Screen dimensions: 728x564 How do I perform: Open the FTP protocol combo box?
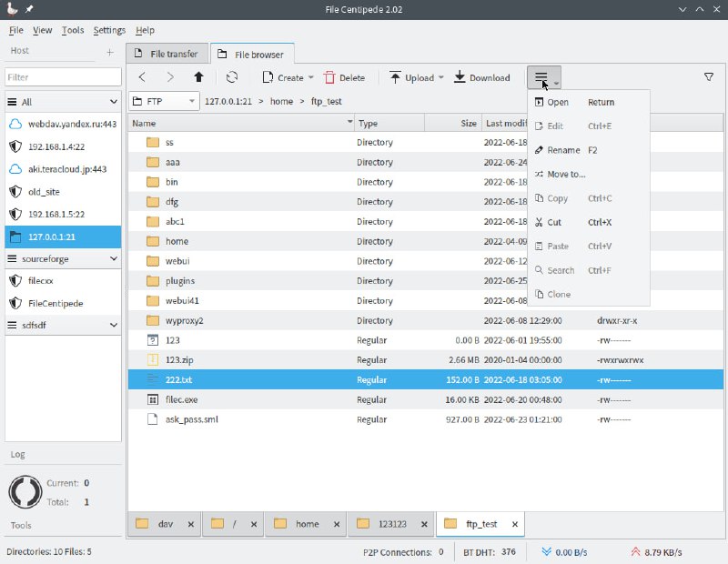pyautogui.click(x=164, y=102)
